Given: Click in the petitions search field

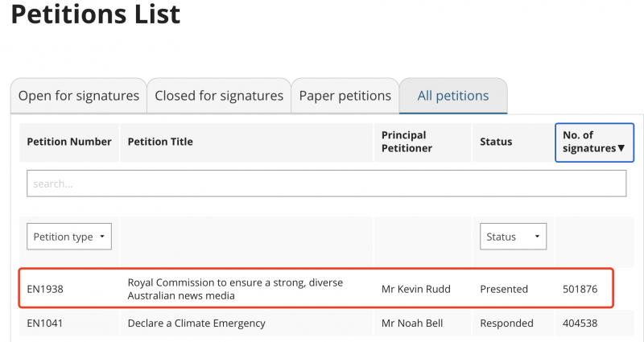Looking at the screenshot, I should point(327,183).
